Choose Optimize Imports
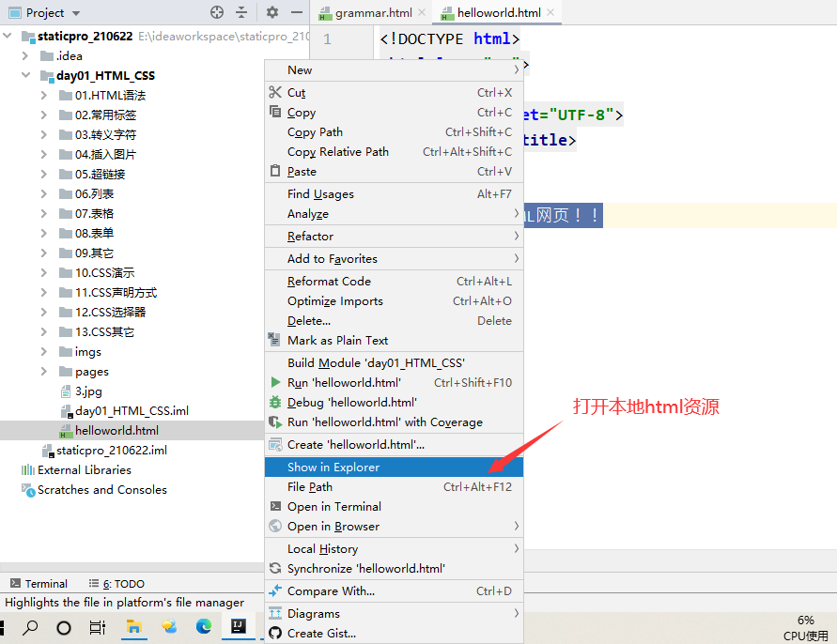 point(394,301)
